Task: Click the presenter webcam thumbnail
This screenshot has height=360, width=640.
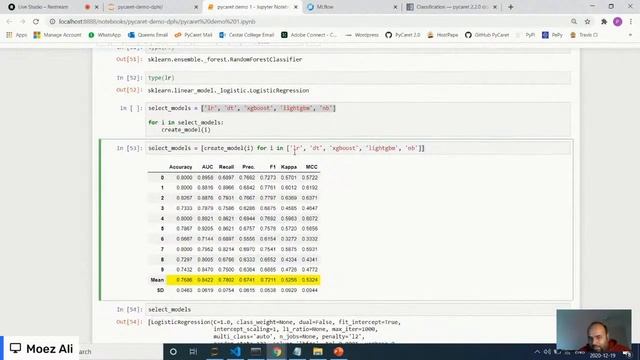Action: click(594, 330)
